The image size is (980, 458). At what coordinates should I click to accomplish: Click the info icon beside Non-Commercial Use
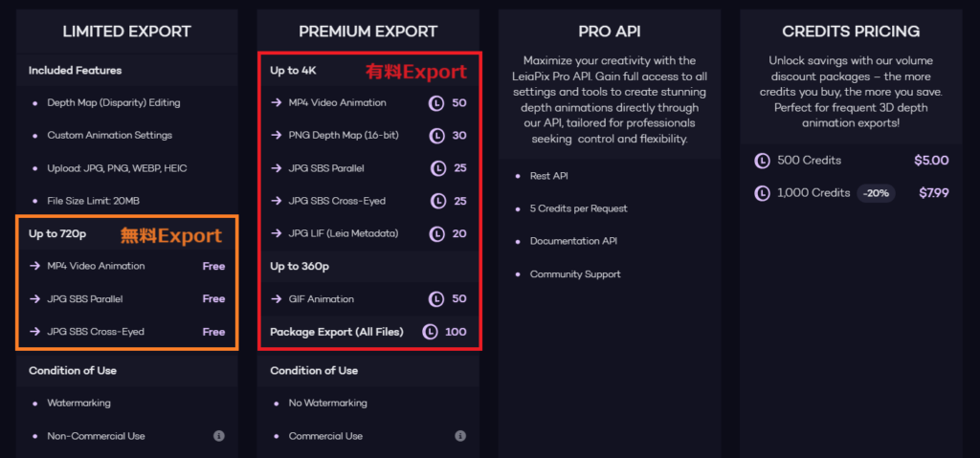[x=219, y=436]
